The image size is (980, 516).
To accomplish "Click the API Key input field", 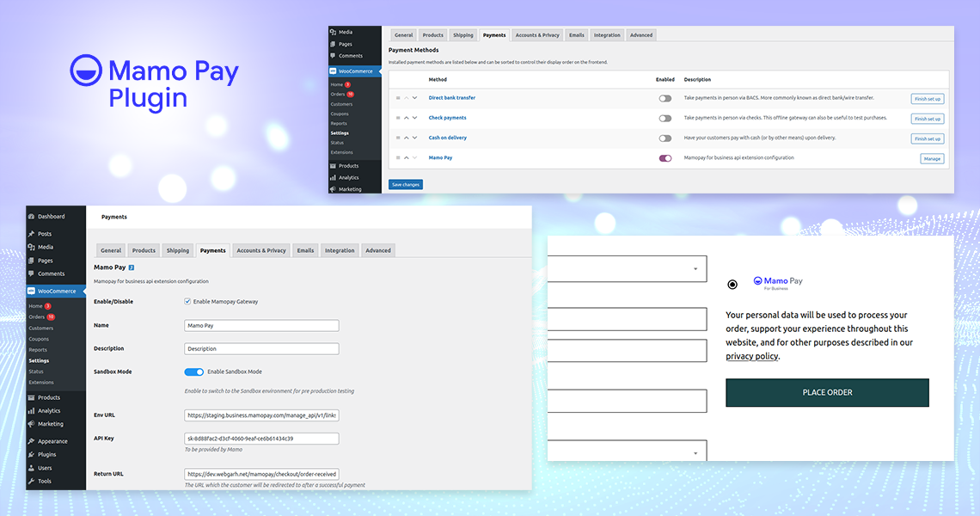I will 261,439.
